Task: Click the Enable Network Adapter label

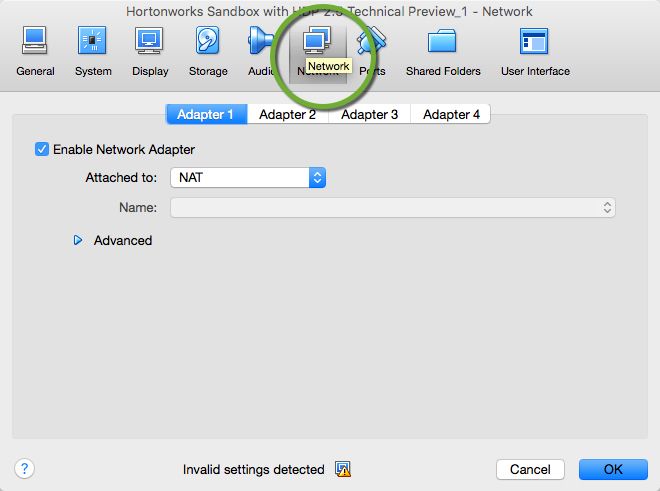Action: pos(124,149)
